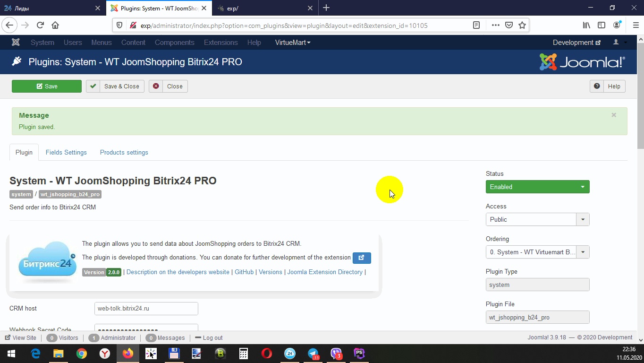Open the Access Public dropdown

pyautogui.click(x=537, y=219)
